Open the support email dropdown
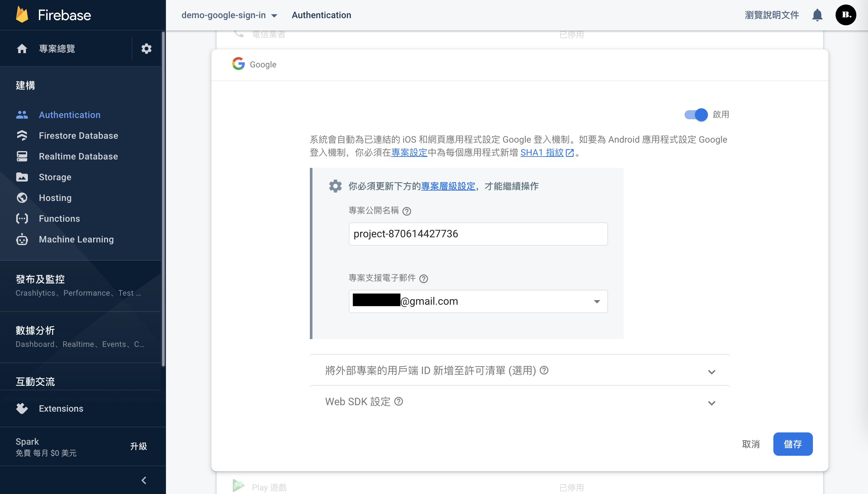 point(597,301)
